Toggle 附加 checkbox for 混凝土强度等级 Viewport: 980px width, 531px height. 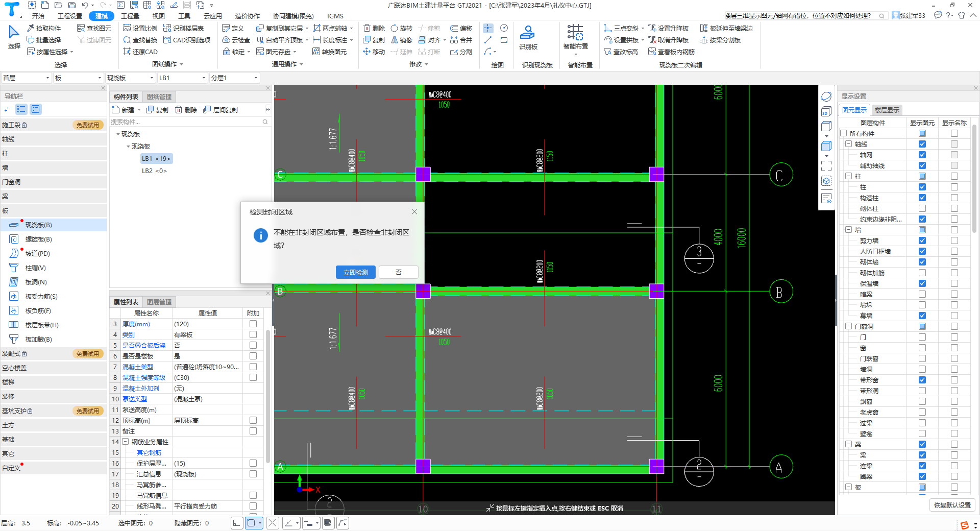pyautogui.click(x=253, y=377)
